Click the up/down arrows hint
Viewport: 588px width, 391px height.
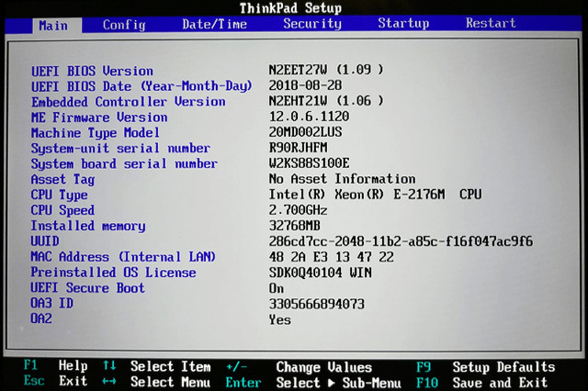pyautogui.click(x=109, y=365)
